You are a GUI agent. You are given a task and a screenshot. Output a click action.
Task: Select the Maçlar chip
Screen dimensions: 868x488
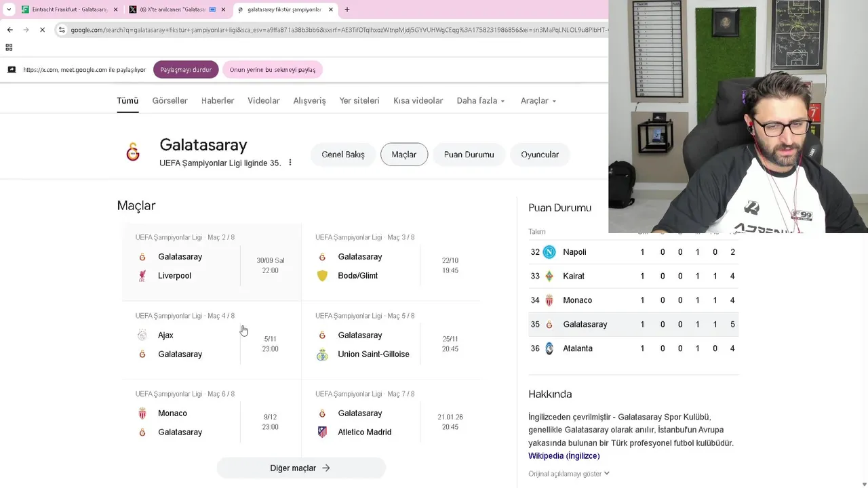pyautogui.click(x=404, y=155)
